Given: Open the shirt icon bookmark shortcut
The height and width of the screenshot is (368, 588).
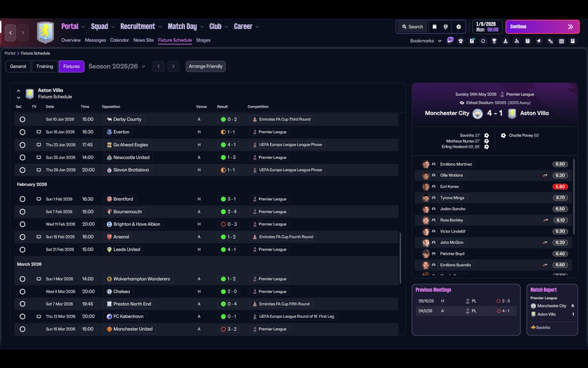Looking at the screenshot, I should (x=461, y=41).
